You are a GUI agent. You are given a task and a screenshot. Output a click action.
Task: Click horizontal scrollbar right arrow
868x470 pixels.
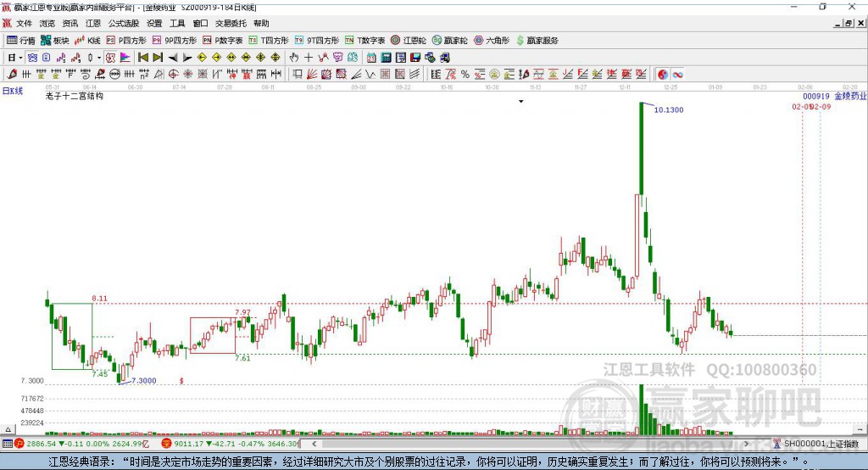point(746,444)
